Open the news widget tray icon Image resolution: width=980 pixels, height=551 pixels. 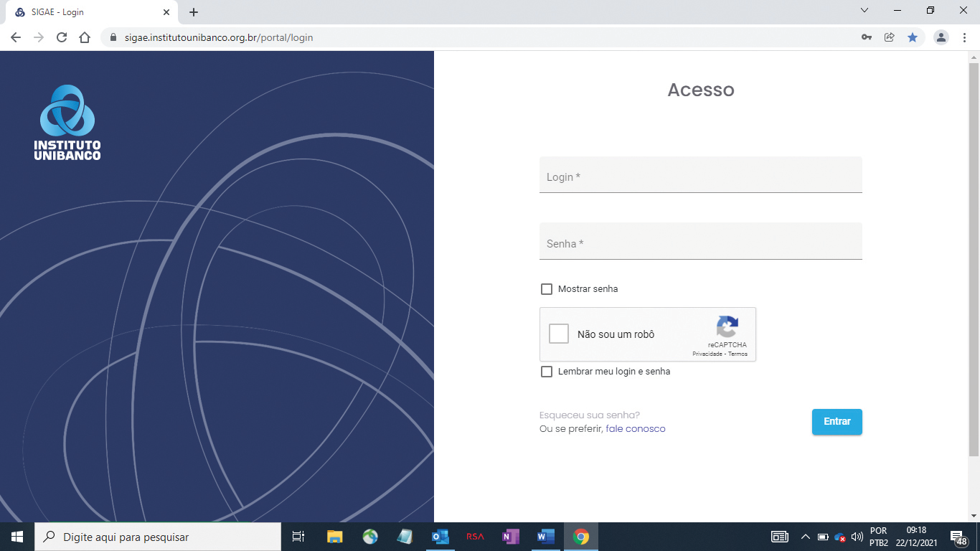(779, 537)
